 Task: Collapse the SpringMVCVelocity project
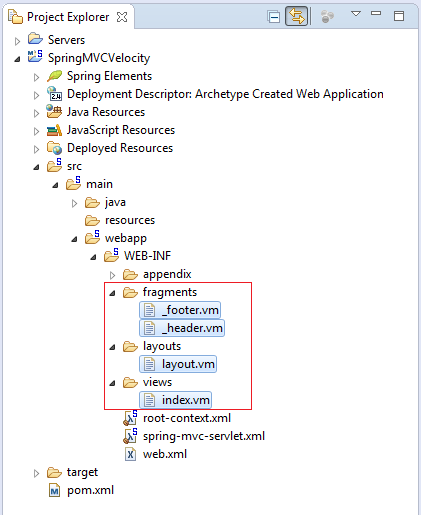pyautogui.click(x=17, y=59)
